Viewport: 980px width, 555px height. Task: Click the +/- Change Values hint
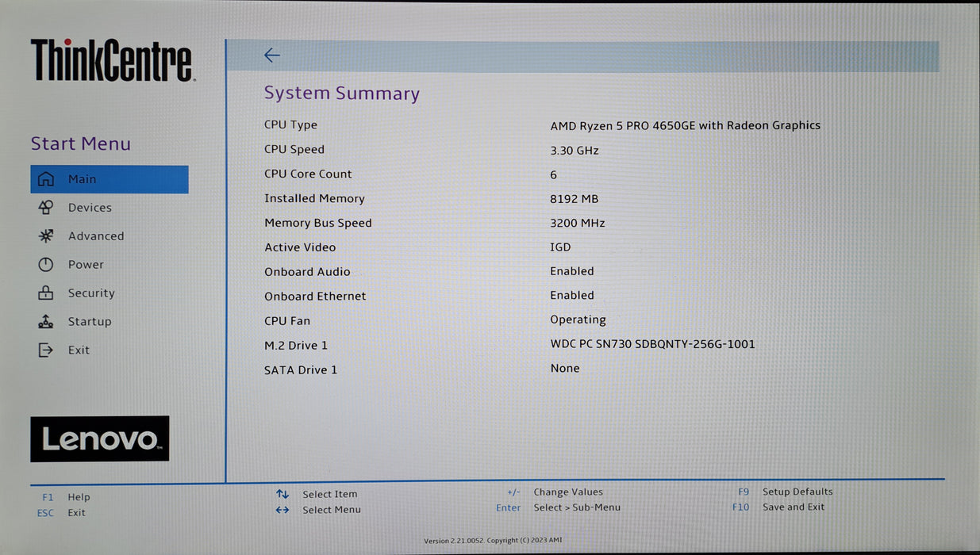tap(555, 492)
